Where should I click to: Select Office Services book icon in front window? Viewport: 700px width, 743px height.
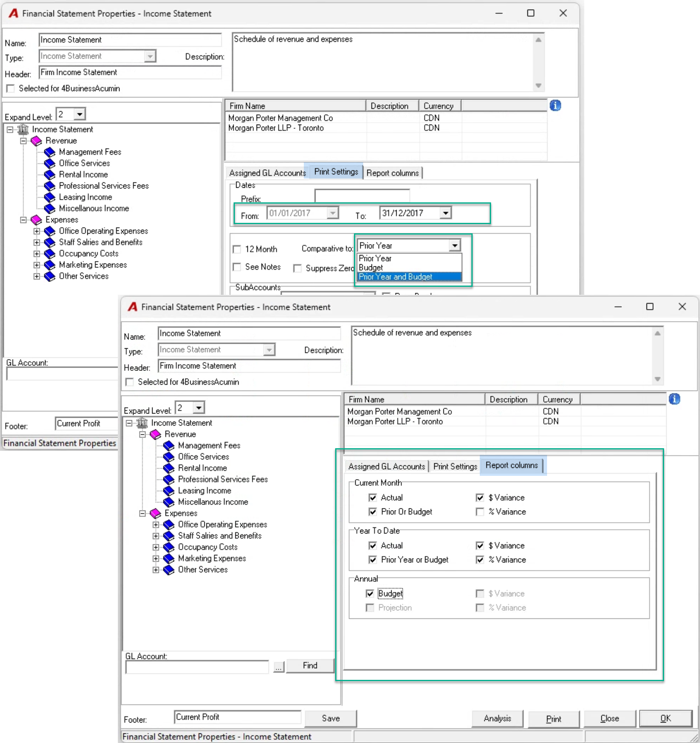[x=169, y=457]
